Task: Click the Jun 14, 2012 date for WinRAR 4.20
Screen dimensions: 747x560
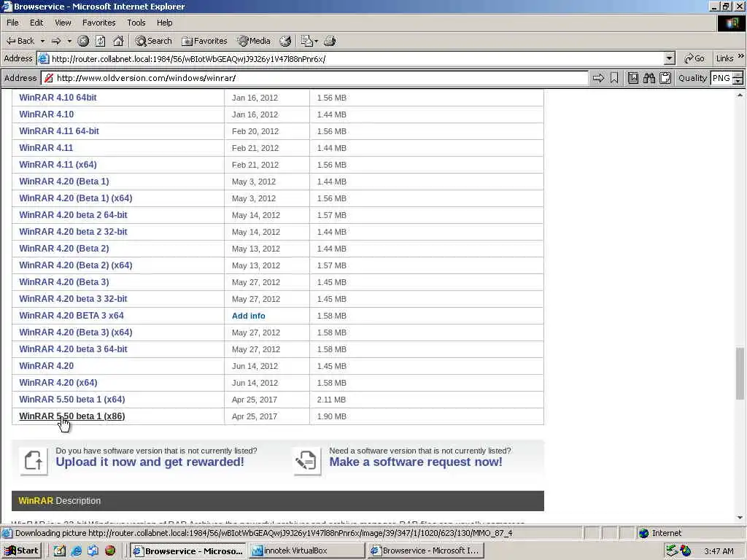Action: coord(255,366)
